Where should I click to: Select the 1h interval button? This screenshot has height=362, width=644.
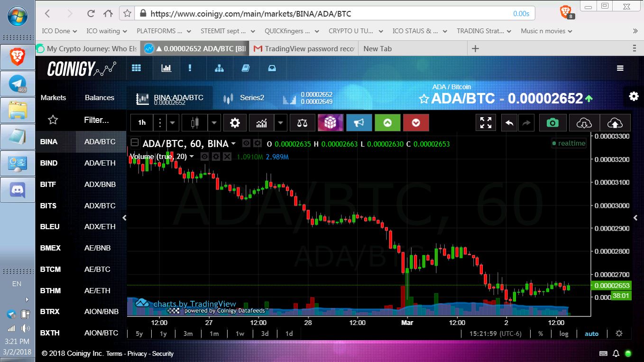[142, 123]
